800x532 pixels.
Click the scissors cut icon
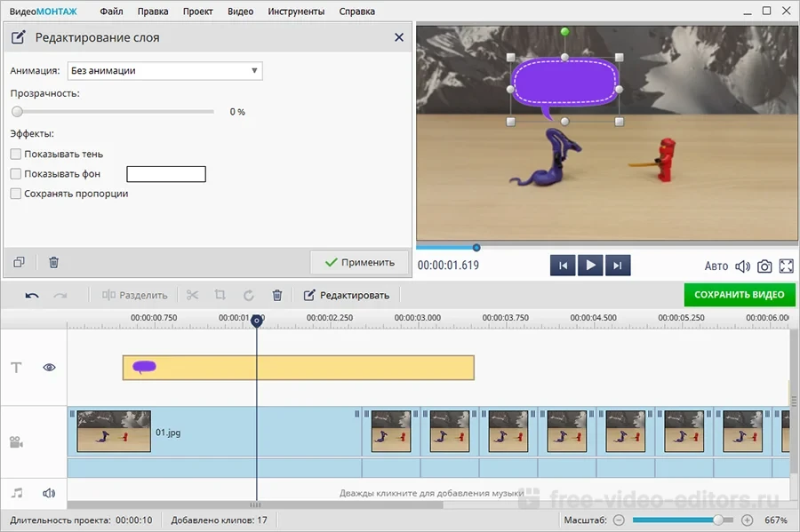point(193,295)
